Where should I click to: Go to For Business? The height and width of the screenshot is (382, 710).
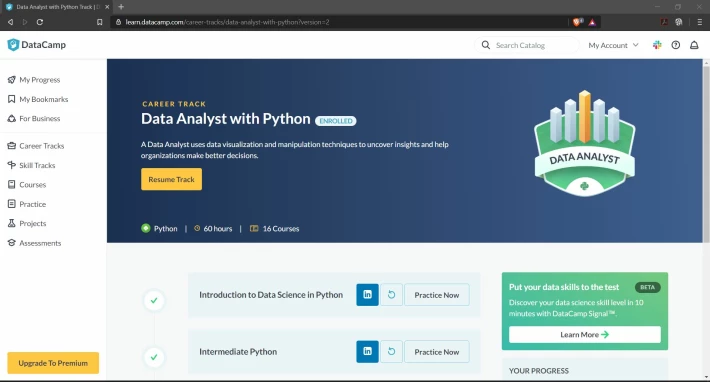click(34, 119)
